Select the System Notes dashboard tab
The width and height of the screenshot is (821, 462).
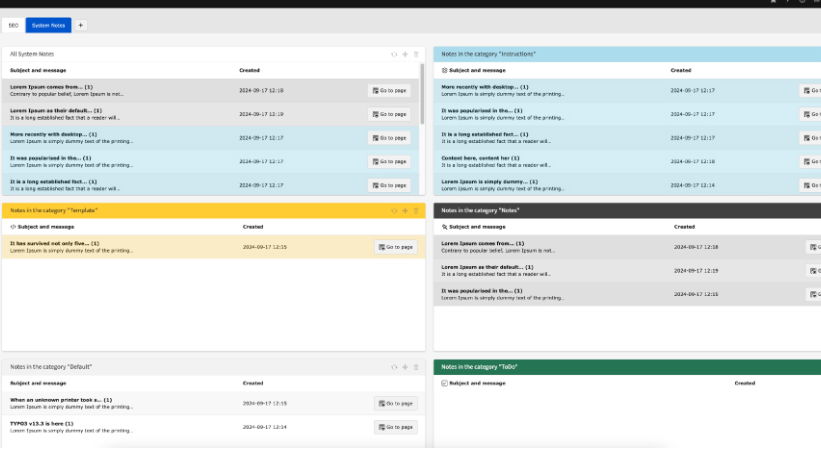click(48, 25)
